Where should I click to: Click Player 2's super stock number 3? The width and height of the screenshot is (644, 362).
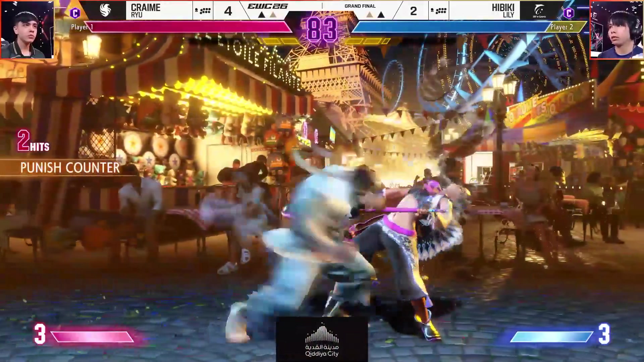tap(604, 334)
